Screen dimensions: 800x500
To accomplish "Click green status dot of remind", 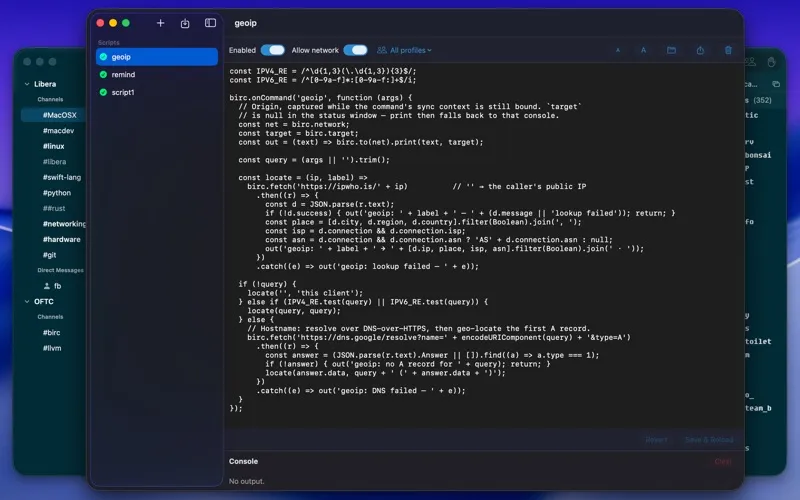I will 103,74.
